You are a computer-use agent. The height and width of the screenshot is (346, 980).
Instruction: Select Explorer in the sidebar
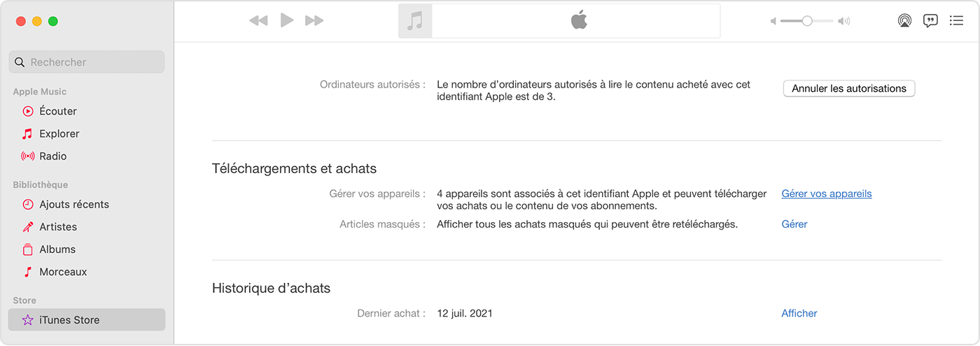[59, 134]
